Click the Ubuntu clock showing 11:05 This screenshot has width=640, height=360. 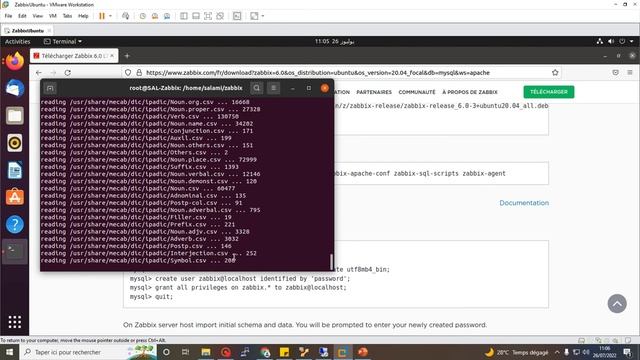334,41
